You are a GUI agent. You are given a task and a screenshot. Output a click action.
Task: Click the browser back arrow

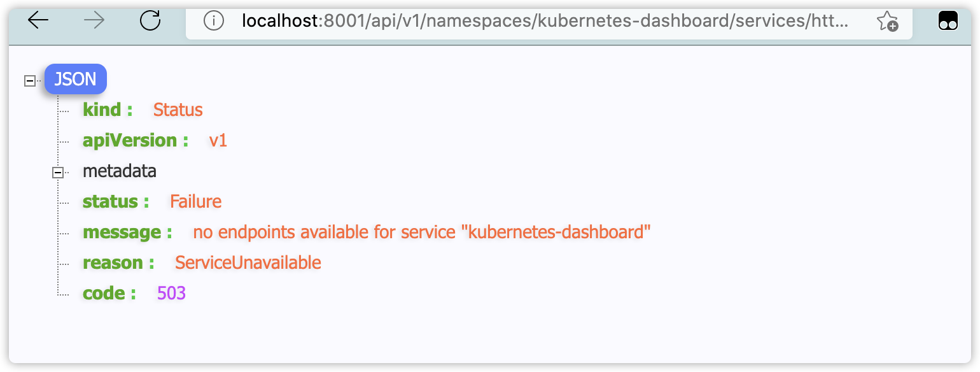[x=38, y=21]
